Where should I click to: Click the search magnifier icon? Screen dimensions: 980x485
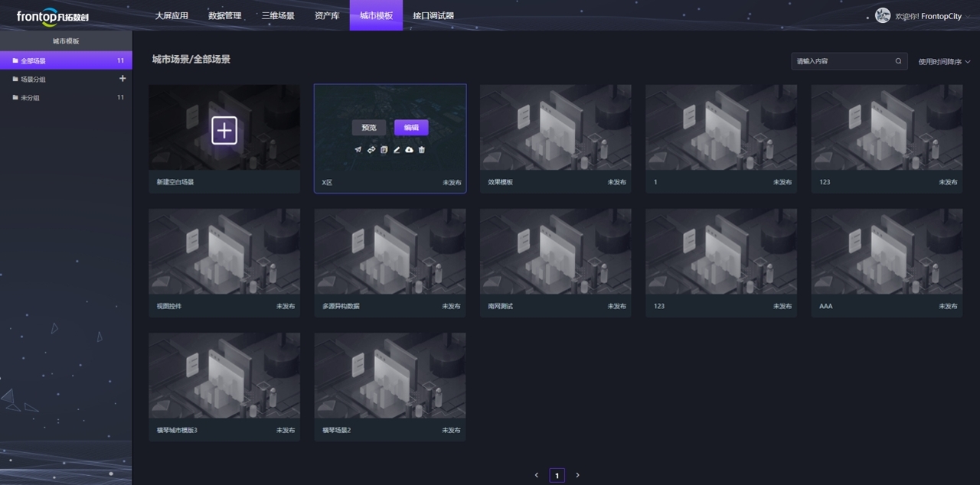[x=898, y=61]
